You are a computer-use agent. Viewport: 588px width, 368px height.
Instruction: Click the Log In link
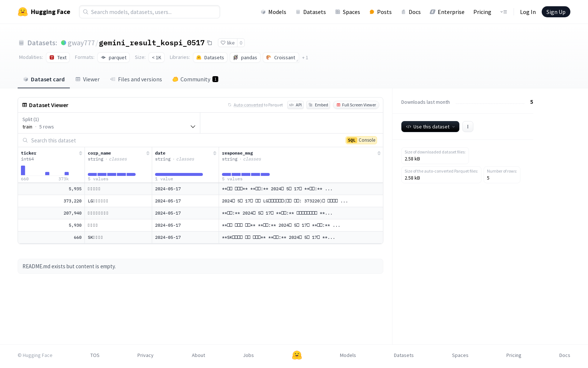(528, 12)
